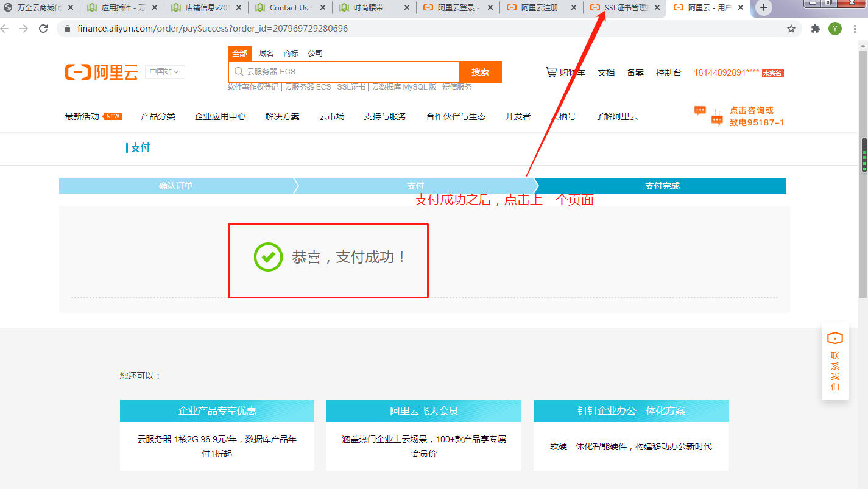The height and width of the screenshot is (489, 868).
Task: Select the 商标 search category tab
Action: tap(291, 54)
